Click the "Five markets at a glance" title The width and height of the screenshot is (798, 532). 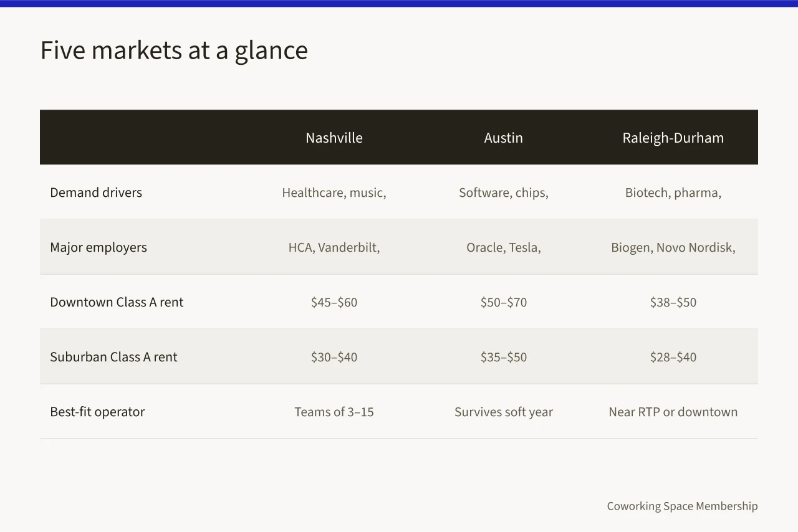click(174, 50)
